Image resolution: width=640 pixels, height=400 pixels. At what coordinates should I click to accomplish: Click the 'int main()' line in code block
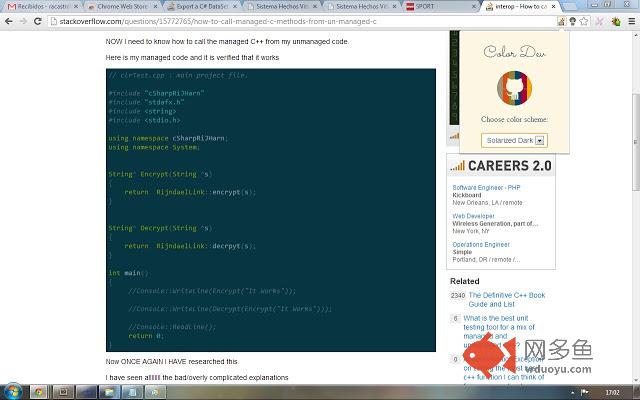pyautogui.click(x=129, y=273)
